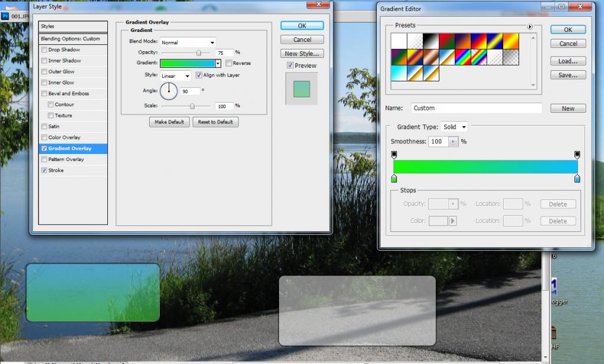Choose the Transparent Stripes gradient preset
Viewport: 604px width, 364px height.
[495, 57]
